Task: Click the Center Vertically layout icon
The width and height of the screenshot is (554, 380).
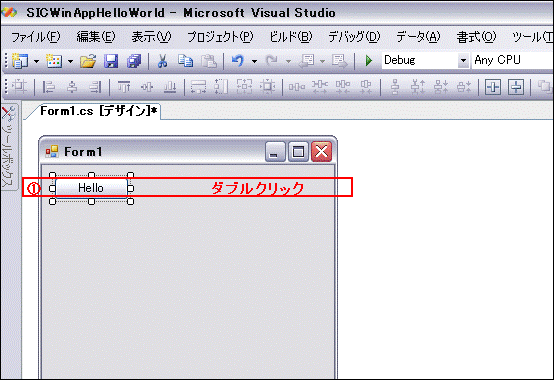Action: tap(516, 87)
